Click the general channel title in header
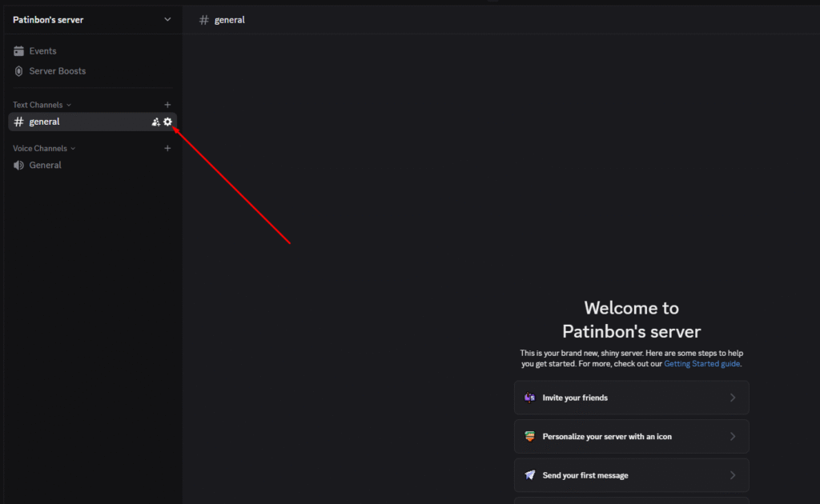The image size is (820, 504). click(230, 20)
